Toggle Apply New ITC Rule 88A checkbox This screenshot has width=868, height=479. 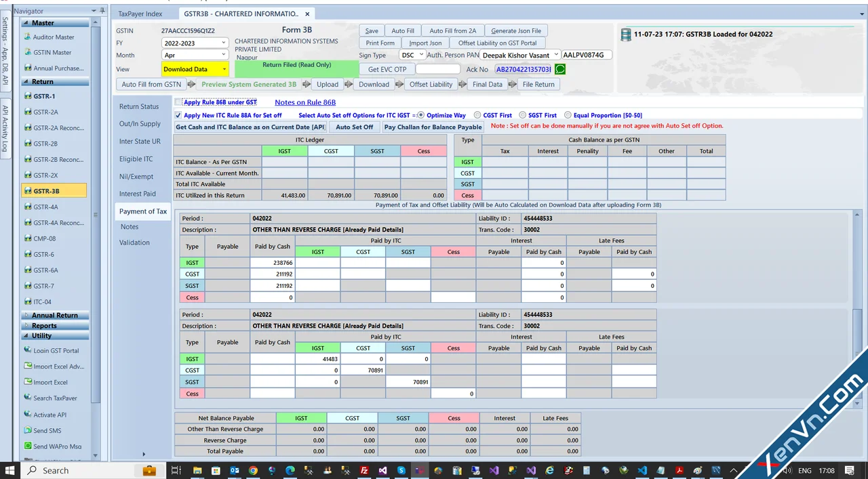point(178,115)
